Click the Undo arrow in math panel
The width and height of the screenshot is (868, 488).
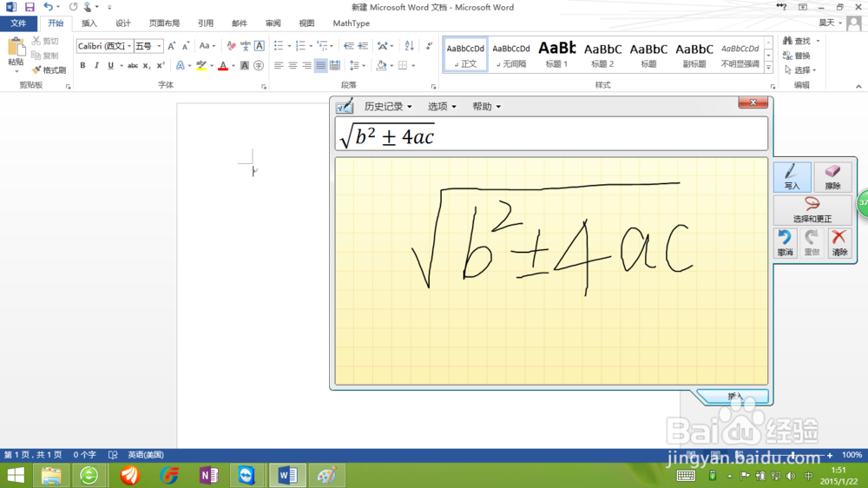pyautogui.click(x=785, y=243)
